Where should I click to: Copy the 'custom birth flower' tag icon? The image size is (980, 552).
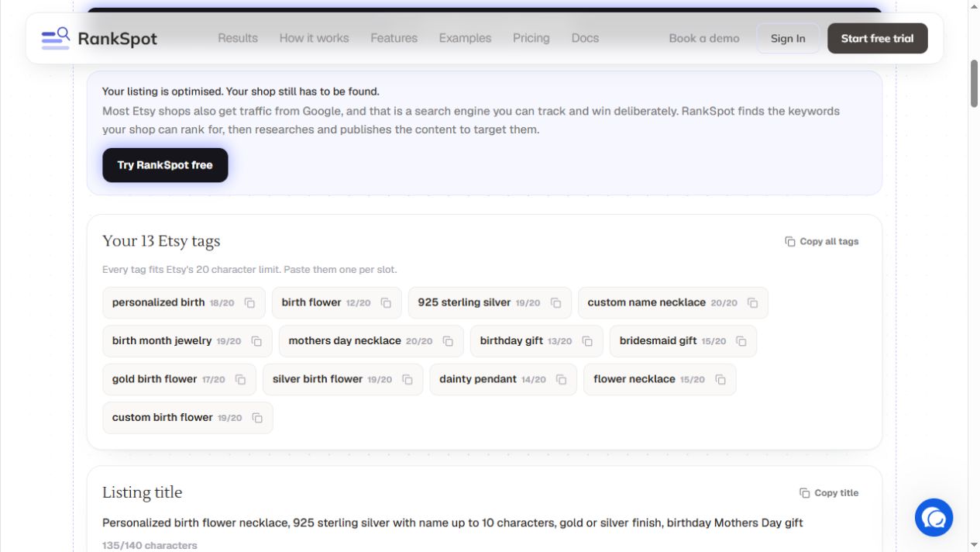[x=257, y=418]
